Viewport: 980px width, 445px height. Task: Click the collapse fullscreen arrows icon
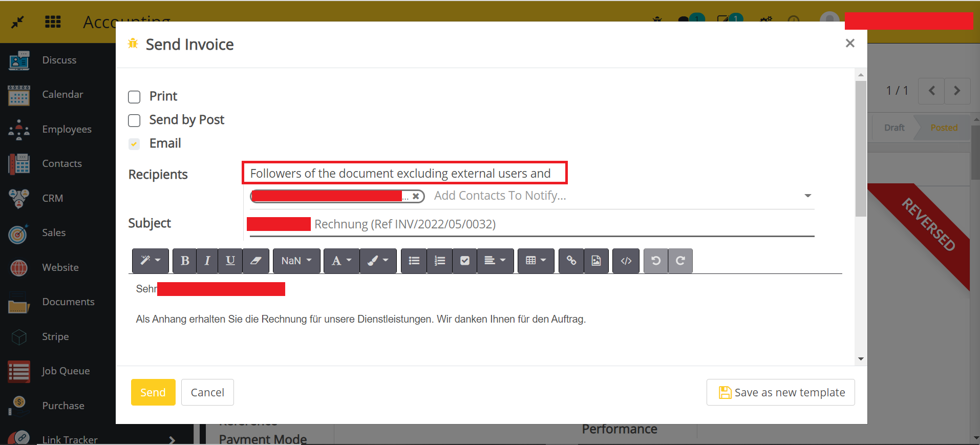pos(18,22)
